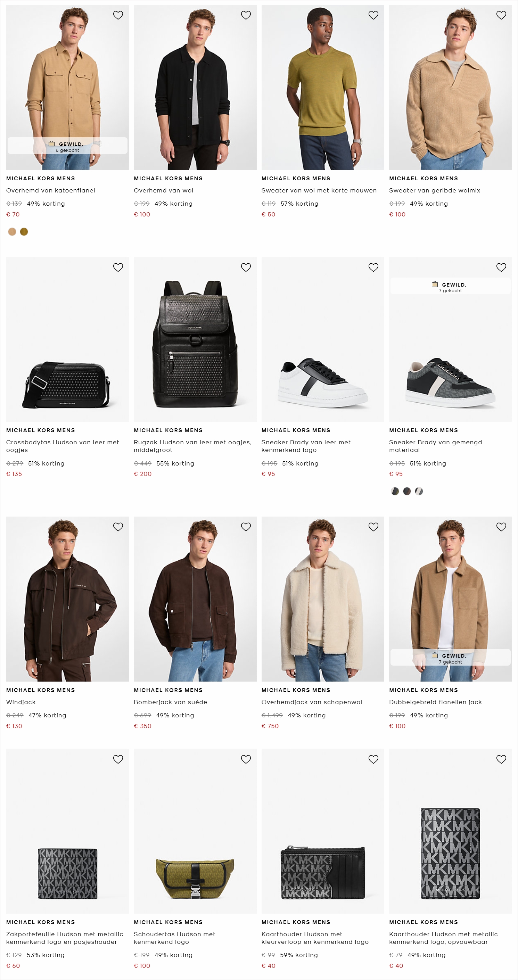The image size is (518, 980).
Task: Click the heart icon on Sweater van geribde wolmix
Action: point(501,15)
